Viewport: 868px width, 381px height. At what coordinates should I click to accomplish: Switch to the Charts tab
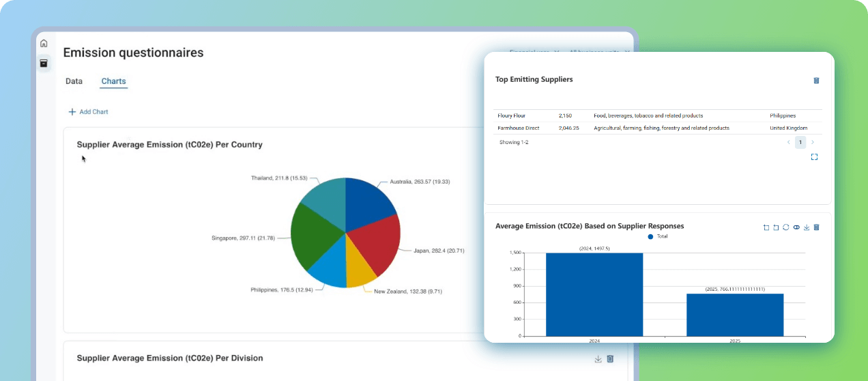pos(113,81)
